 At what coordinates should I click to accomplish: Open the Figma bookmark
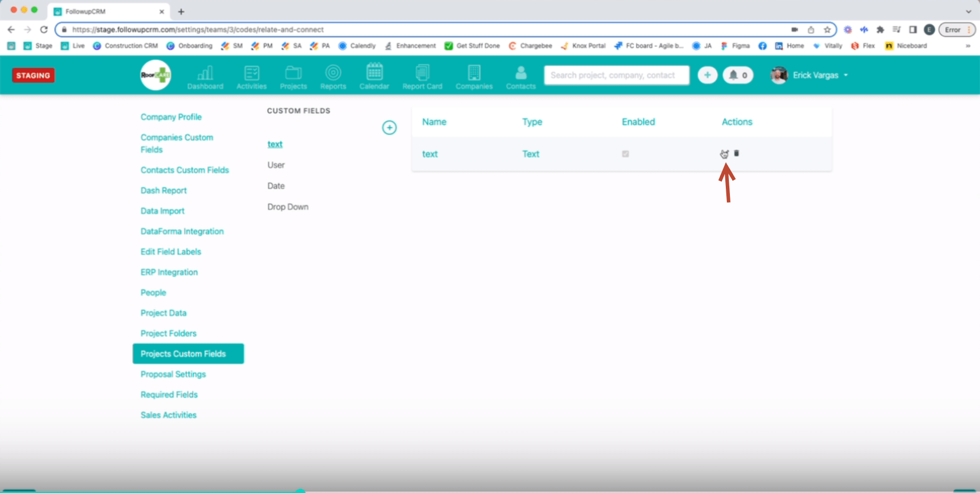tap(735, 46)
